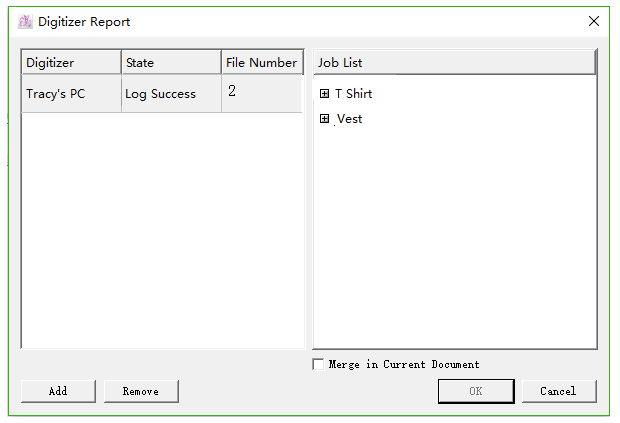Expand the Vest job node
This screenshot has width=620, height=423.
click(x=324, y=119)
